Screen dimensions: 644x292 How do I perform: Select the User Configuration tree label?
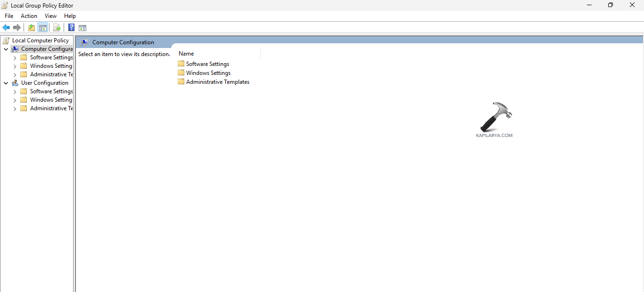(x=45, y=83)
